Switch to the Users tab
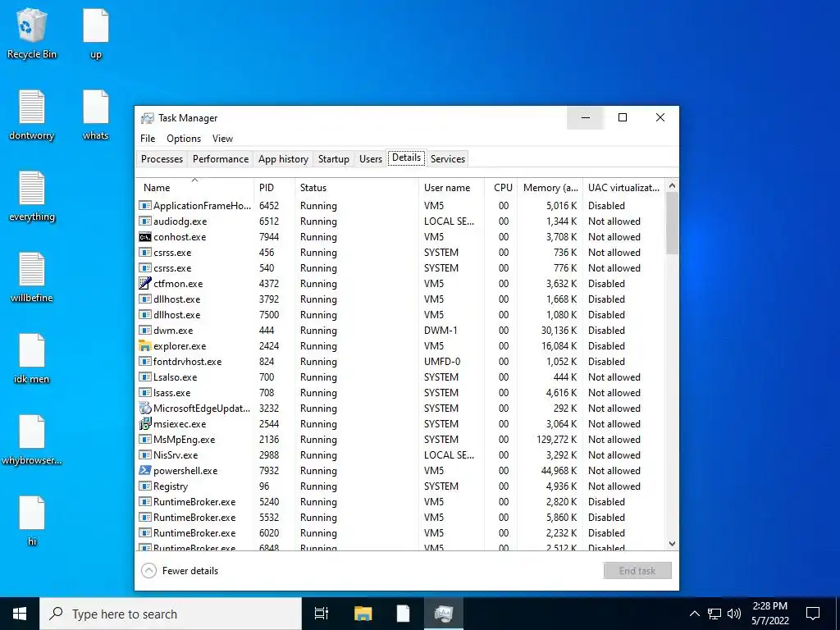 click(x=371, y=159)
